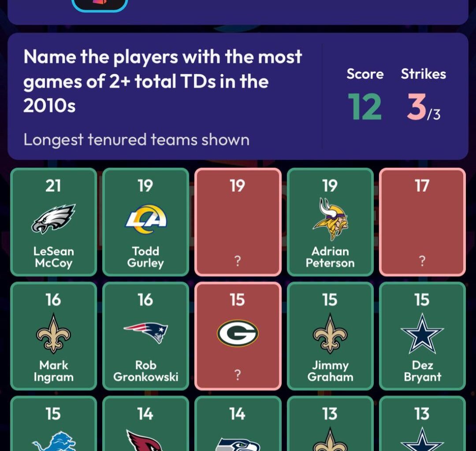Click the Green Bay Packers logo
The width and height of the screenshot is (476, 451).
click(x=238, y=333)
